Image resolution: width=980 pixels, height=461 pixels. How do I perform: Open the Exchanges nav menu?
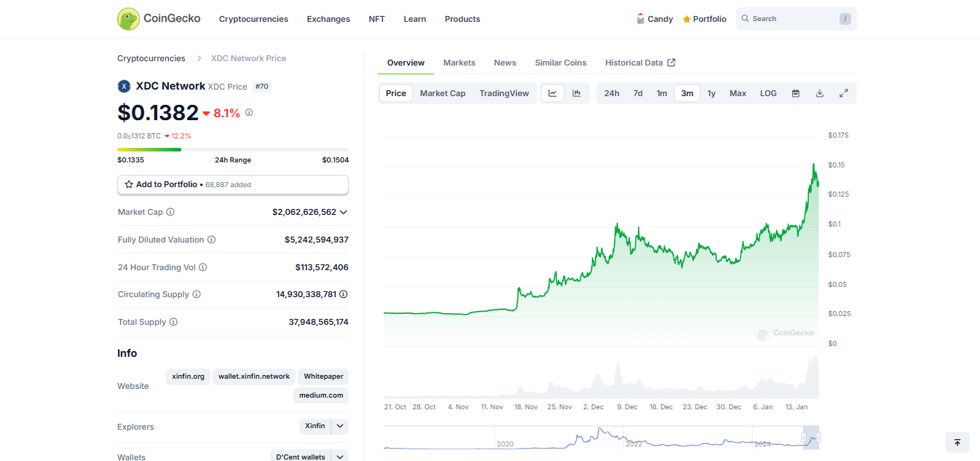pyautogui.click(x=328, y=19)
